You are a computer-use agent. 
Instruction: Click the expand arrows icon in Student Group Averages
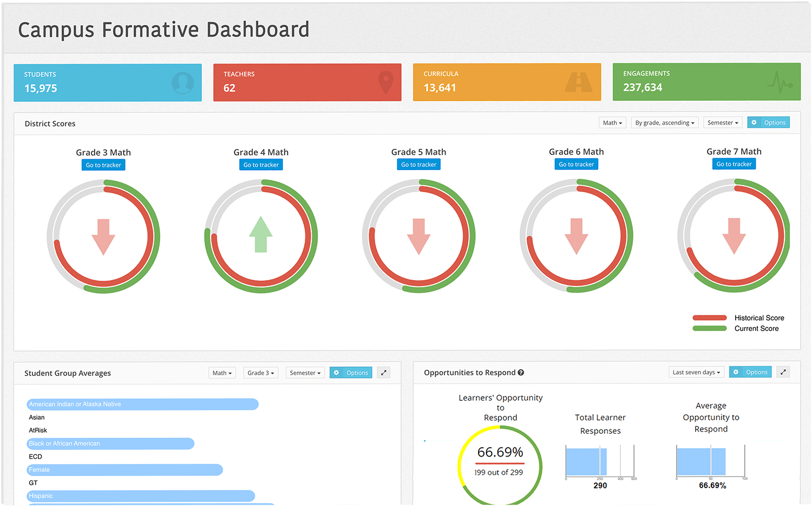384,373
